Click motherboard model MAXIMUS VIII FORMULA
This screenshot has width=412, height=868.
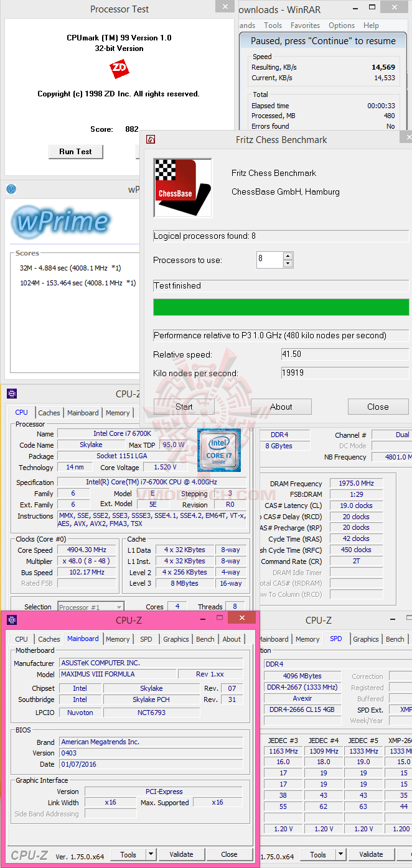coord(118,674)
